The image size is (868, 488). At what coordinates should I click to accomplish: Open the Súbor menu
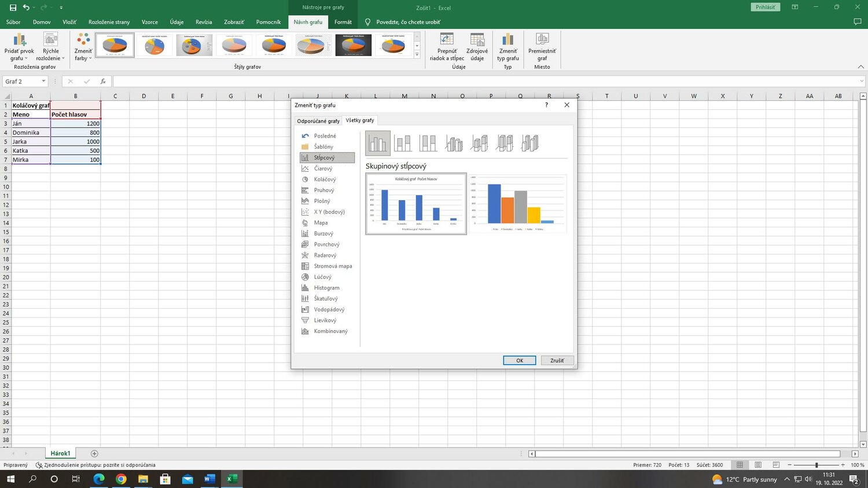point(13,22)
